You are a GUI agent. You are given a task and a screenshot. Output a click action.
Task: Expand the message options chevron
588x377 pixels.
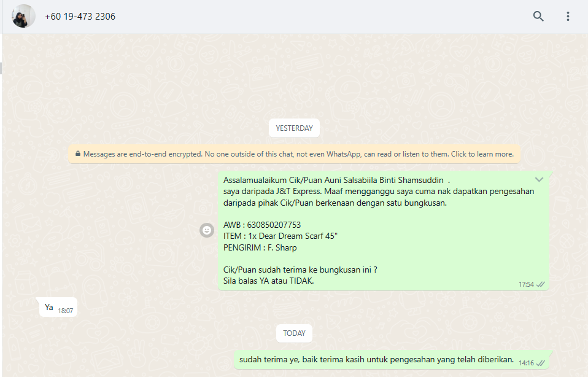click(539, 179)
